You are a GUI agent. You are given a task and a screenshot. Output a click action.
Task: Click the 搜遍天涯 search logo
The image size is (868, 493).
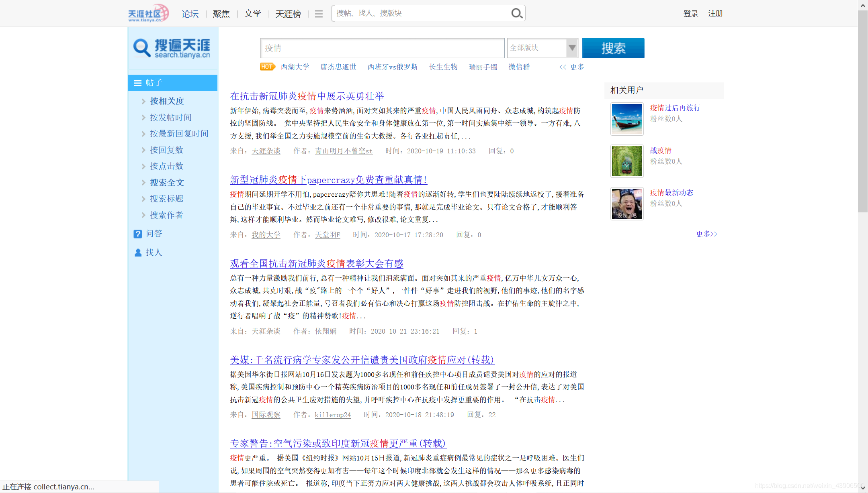[x=172, y=49]
